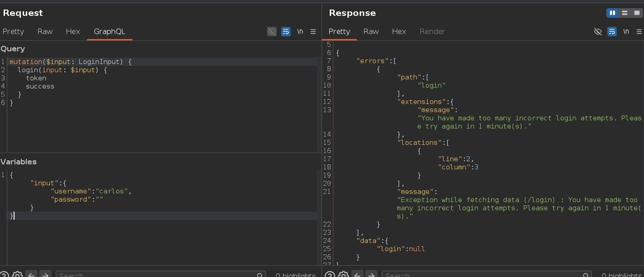Open the Request Raw tab
The height and width of the screenshot is (277, 644).
[x=45, y=31]
